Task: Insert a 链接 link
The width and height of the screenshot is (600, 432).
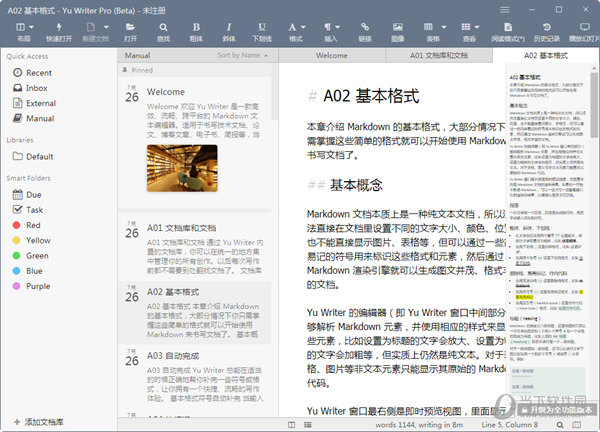Action: click(x=365, y=27)
